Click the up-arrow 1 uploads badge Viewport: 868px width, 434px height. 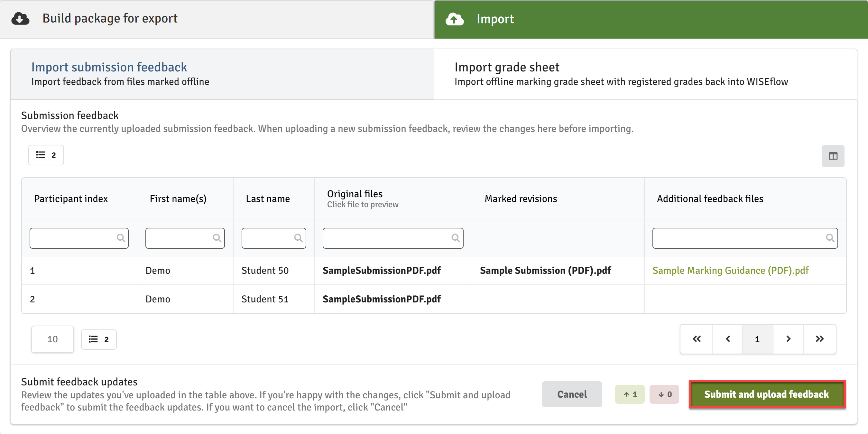630,394
